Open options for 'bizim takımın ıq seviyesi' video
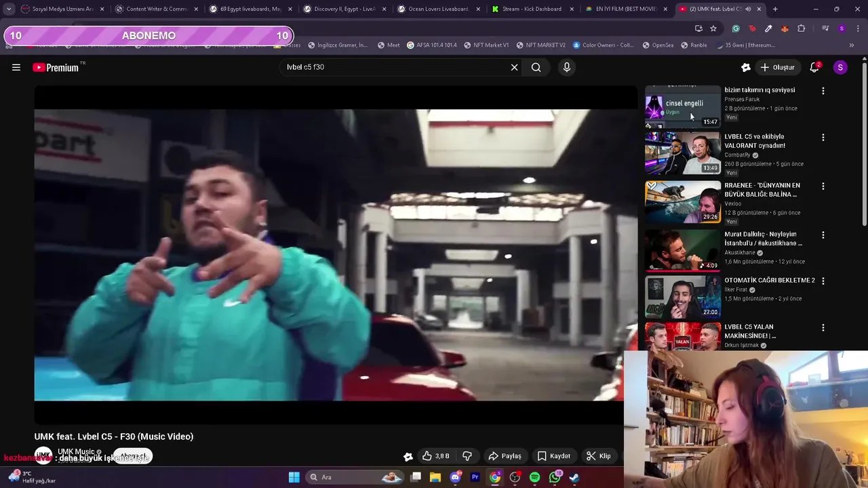This screenshot has width=868, height=488. 823,91
